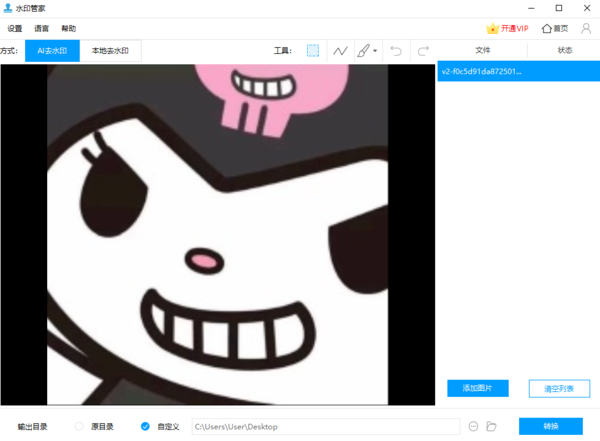This screenshot has width=600, height=441.
Task: Minimize the 水印管家 window
Action: click(x=531, y=8)
